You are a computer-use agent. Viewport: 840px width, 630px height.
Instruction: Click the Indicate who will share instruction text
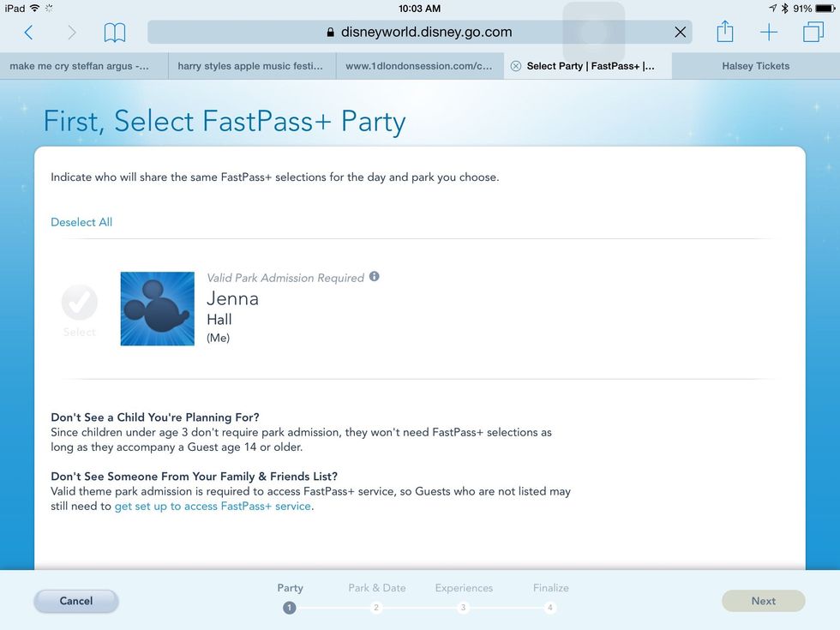tap(275, 177)
